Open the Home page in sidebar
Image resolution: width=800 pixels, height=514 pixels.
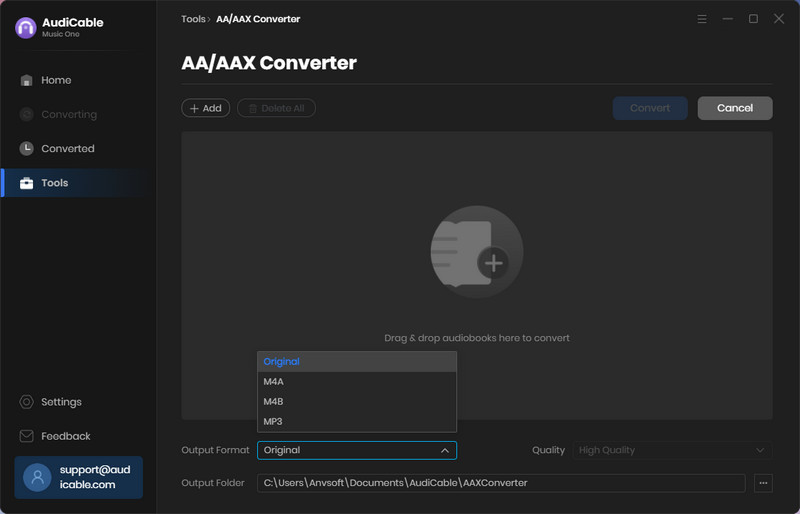click(x=78, y=80)
